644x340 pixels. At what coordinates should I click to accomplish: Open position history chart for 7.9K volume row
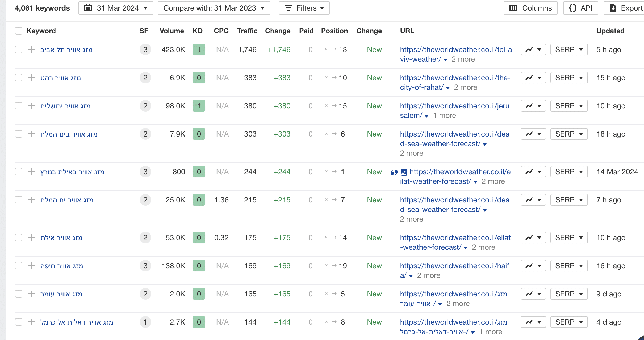pos(533,134)
